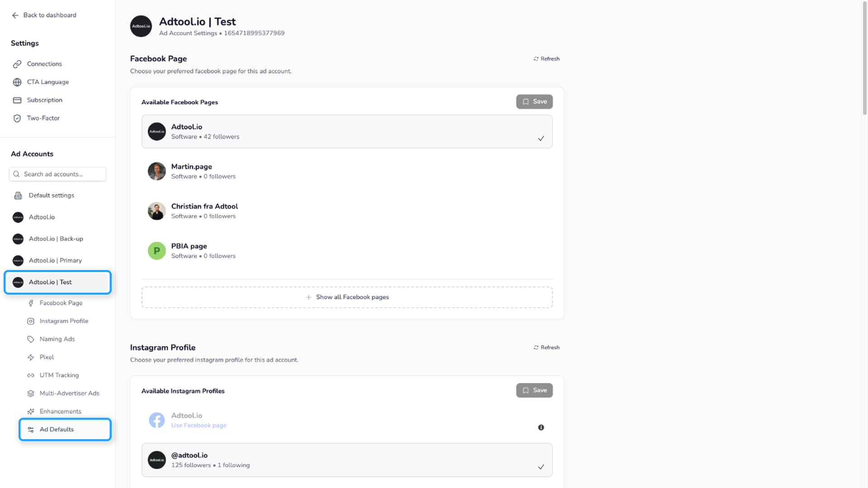Click the Adtool.io | Test header avatar
The image size is (868, 488).
pyautogui.click(x=141, y=26)
